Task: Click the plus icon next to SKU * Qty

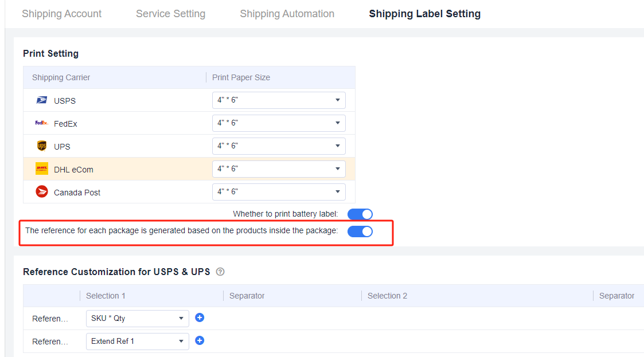Action: [x=200, y=317]
